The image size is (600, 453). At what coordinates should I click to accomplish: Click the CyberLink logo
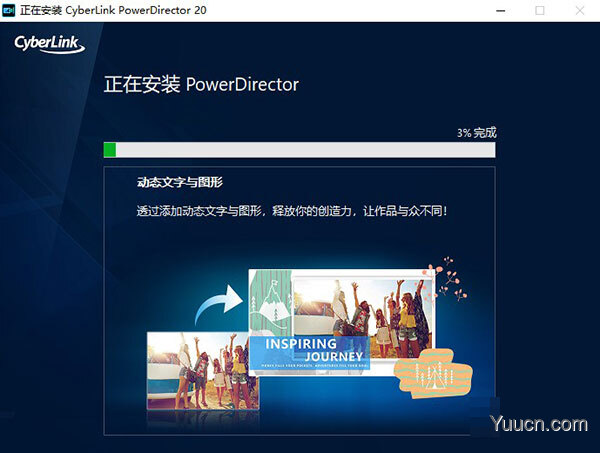click(x=50, y=44)
